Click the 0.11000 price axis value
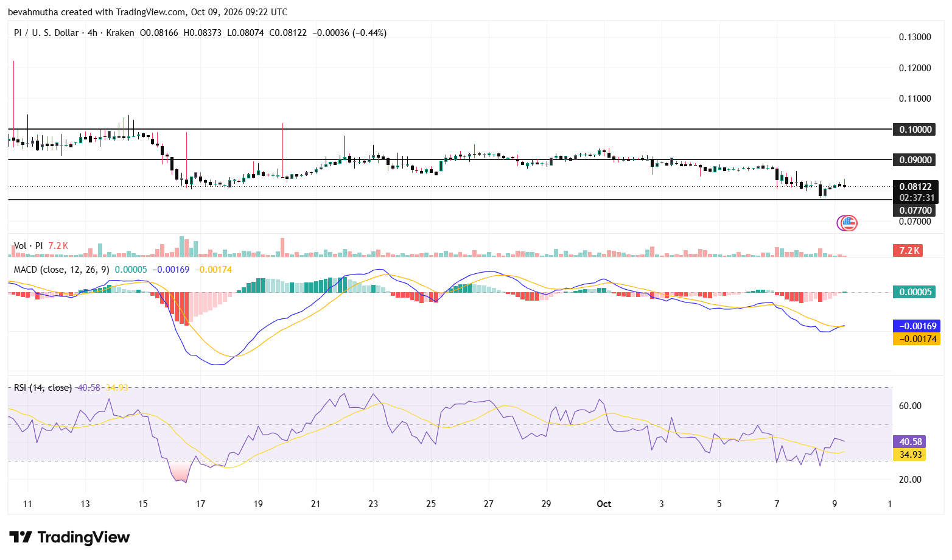 (x=915, y=98)
